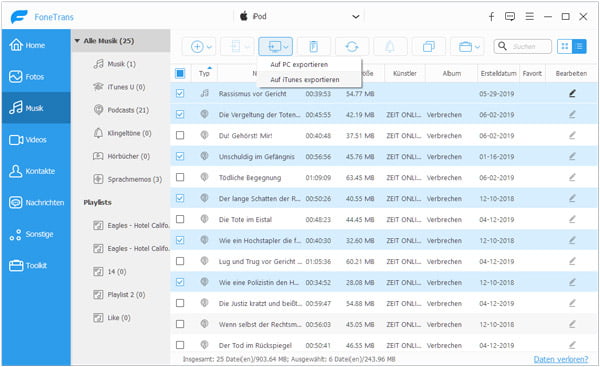Image resolution: width=600 pixels, height=367 pixels.
Task: Toggle the select-all checkbox in header
Action: point(180,73)
